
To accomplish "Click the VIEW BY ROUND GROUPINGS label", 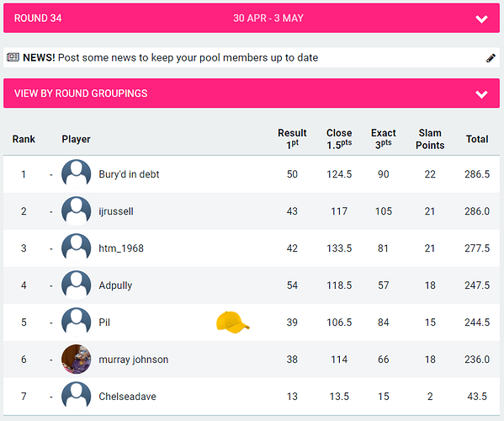I will tap(81, 93).
